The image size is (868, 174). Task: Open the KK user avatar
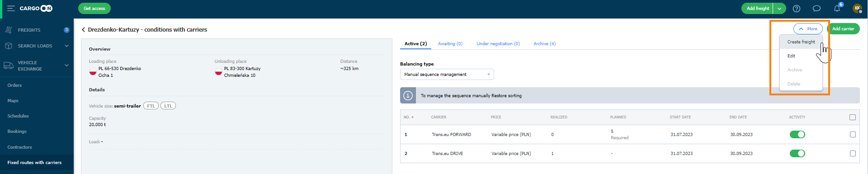857,8
